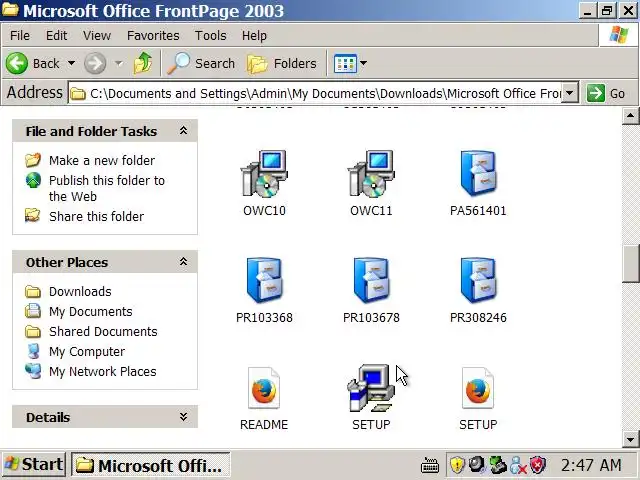Viewport: 640px width, 480px height.
Task: Click the Windows flag logo
Action: click(619, 35)
